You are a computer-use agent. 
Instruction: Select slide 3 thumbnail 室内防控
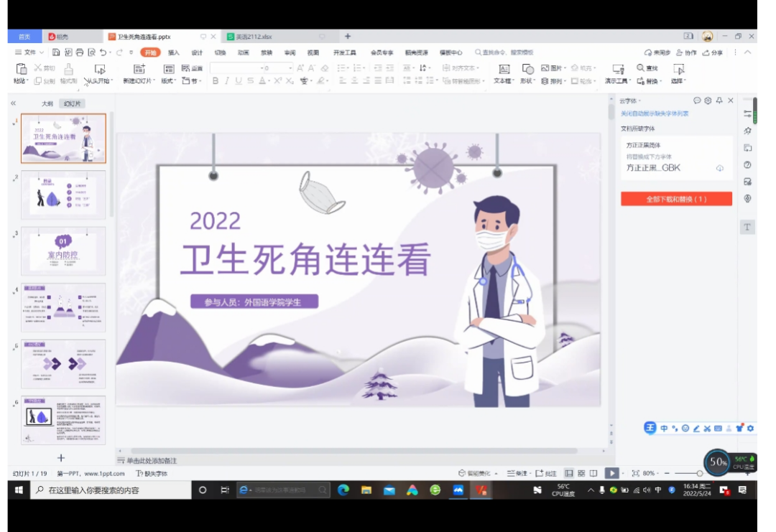(x=63, y=251)
